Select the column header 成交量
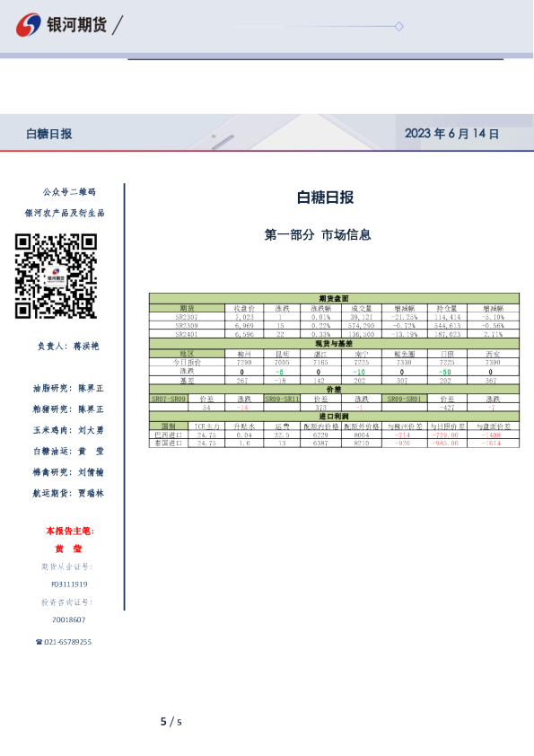The width and height of the screenshot is (534, 756). (362, 308)
